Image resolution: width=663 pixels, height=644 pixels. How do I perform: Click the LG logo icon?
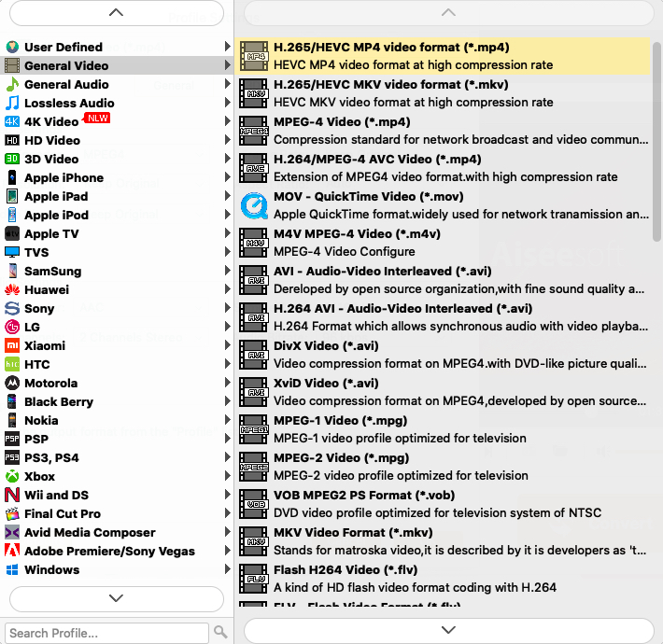[12, 327]
